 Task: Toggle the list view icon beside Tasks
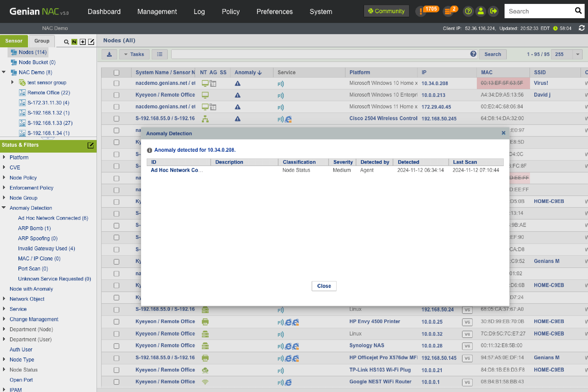coord(160,54)
